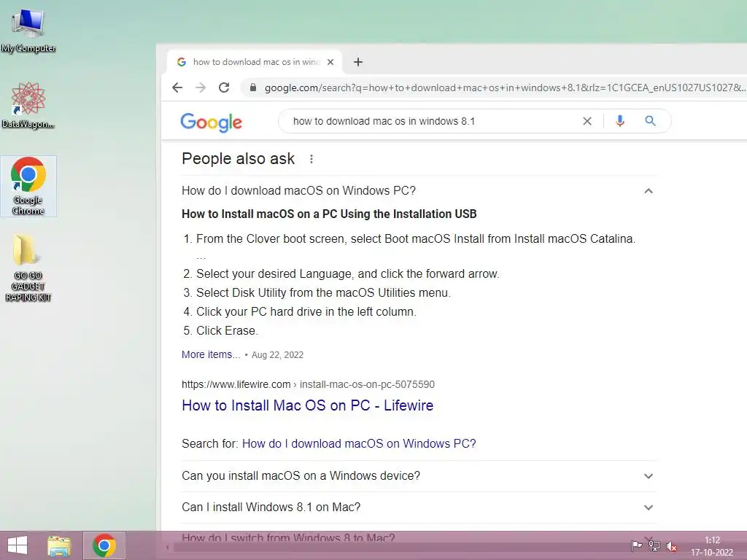Click the muted volume tray icon
The width and height of the screenshot is (747, 560).
[x=672, y=546]
